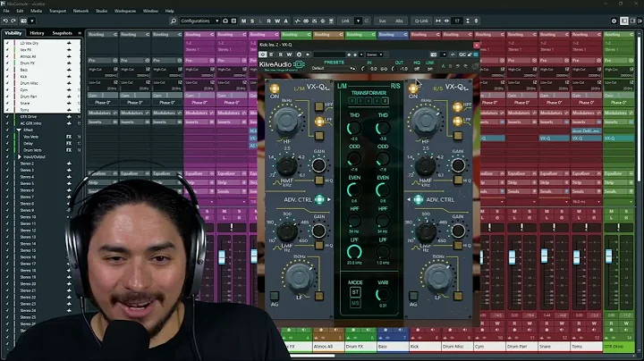This screenshot has height=361, width=644.
Task: Click the plugin QC quick controls icon
Action: tap(462, 55)
